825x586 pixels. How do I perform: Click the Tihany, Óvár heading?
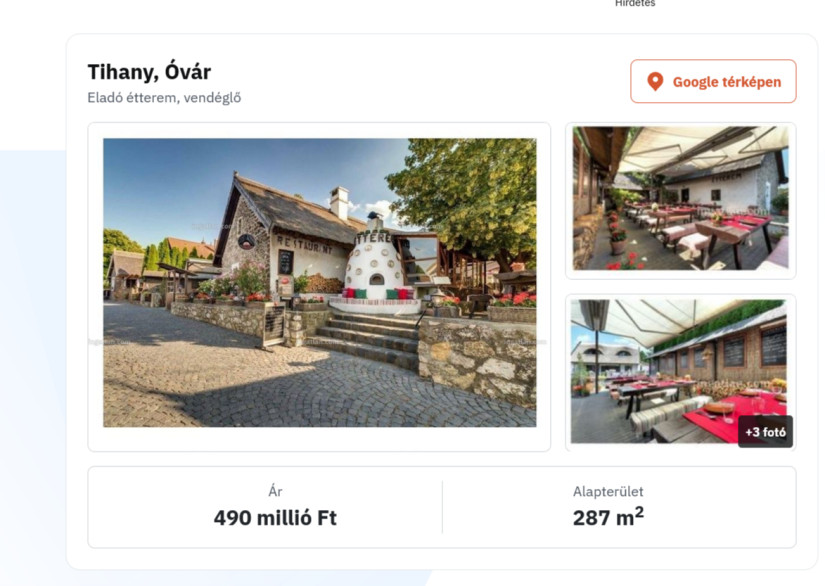pyautogui.click(x=149, y=72)
